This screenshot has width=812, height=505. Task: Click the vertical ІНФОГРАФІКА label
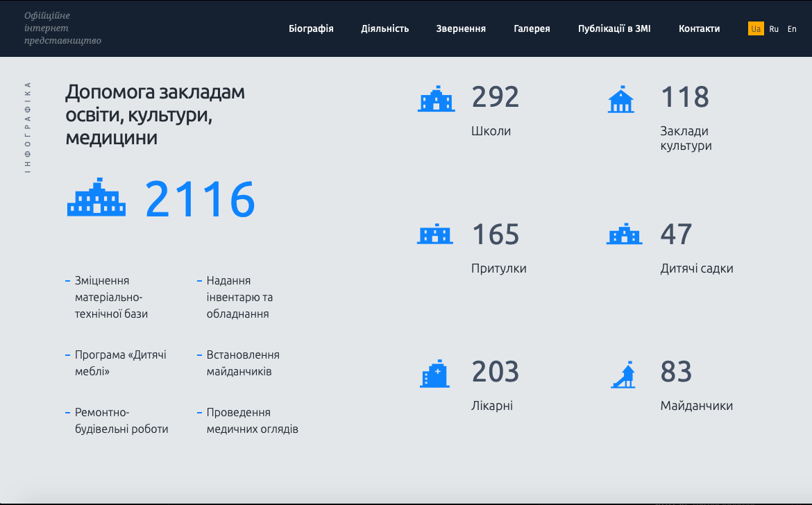point(28,127)
